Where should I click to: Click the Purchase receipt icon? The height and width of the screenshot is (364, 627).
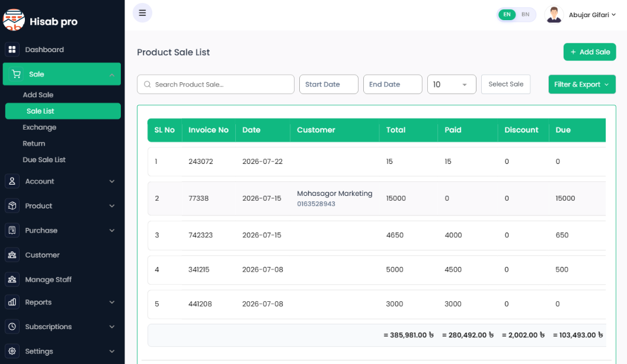click(x=12, y=230)
